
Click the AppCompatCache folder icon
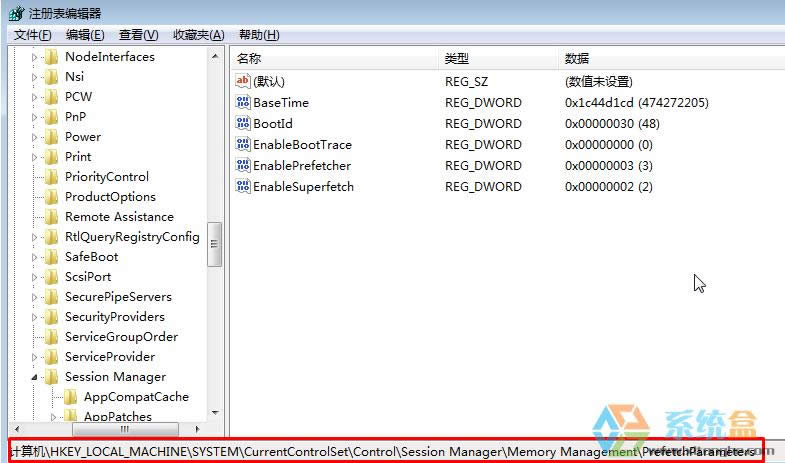click(x=71, y=397)
